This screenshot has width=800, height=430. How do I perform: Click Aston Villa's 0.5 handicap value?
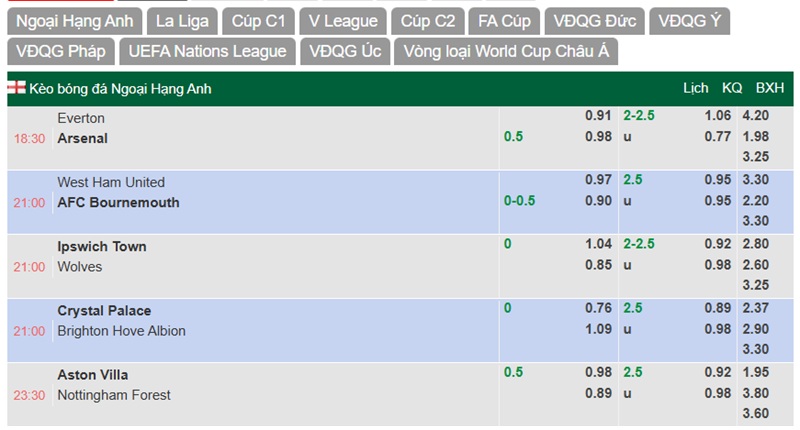tap(513, 372)
